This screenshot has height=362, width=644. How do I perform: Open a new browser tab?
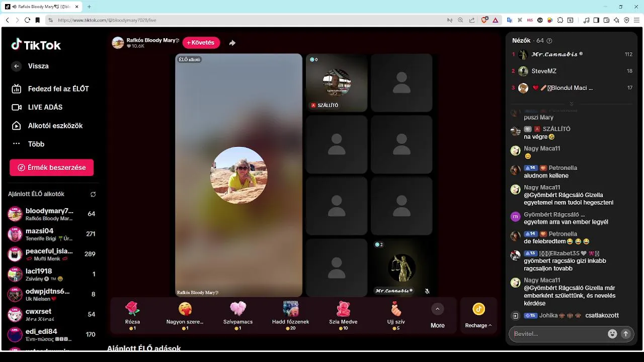pyautogui.click(x=89, y=7)
